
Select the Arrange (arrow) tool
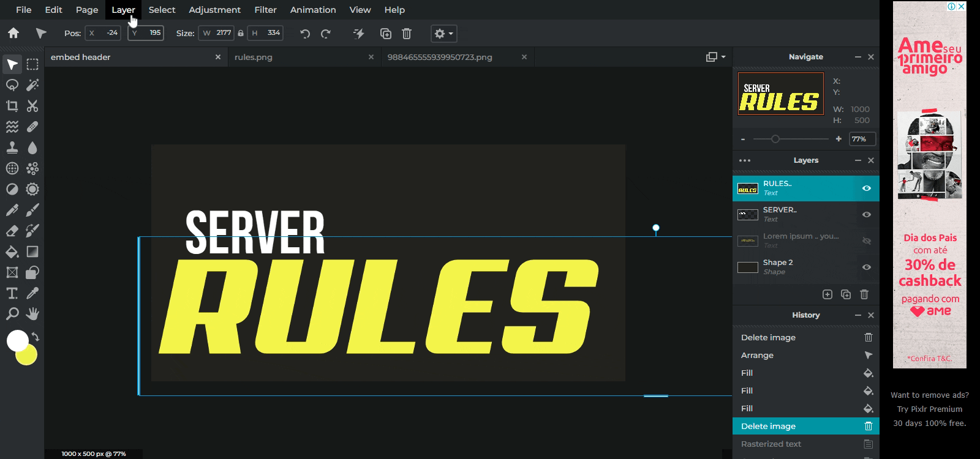(12, 64)
